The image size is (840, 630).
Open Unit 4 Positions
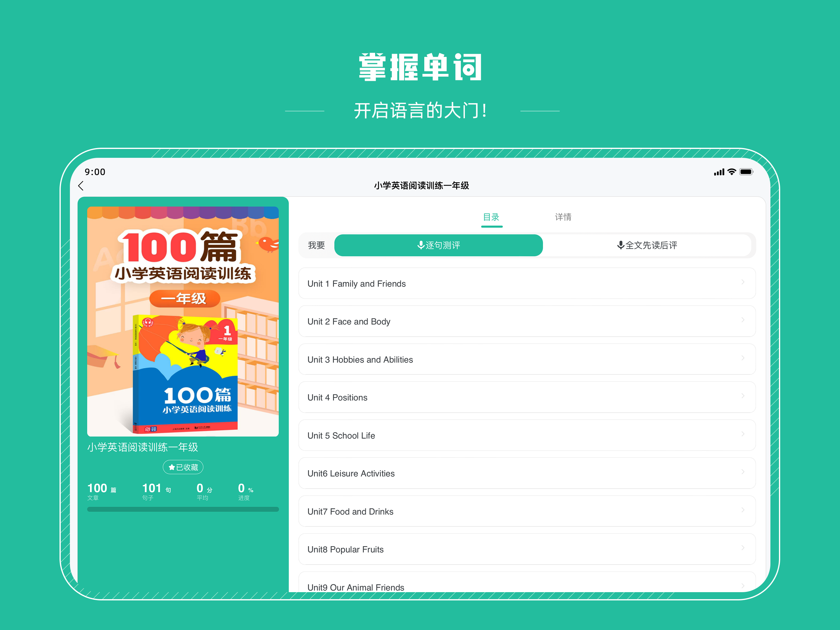tap(527, 397)
